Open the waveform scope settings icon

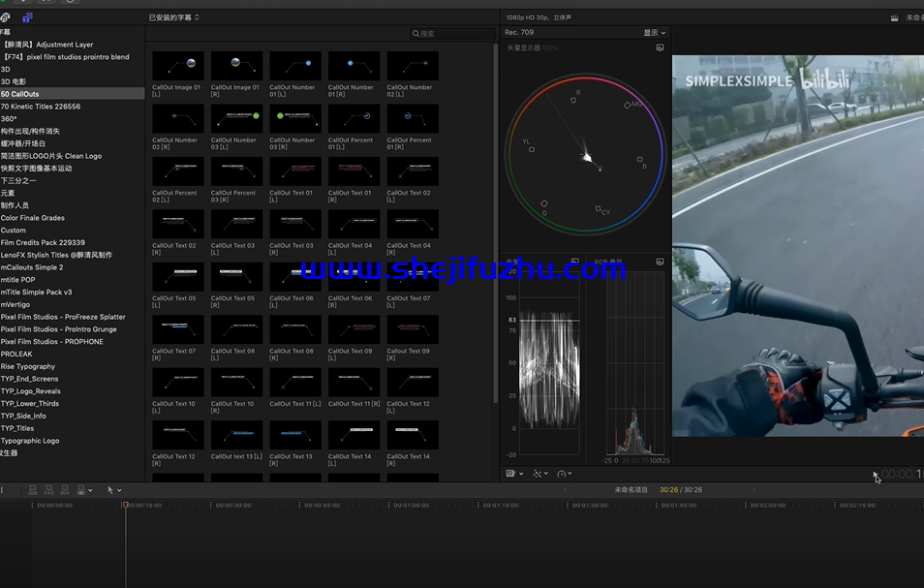(x=575, y=261)
